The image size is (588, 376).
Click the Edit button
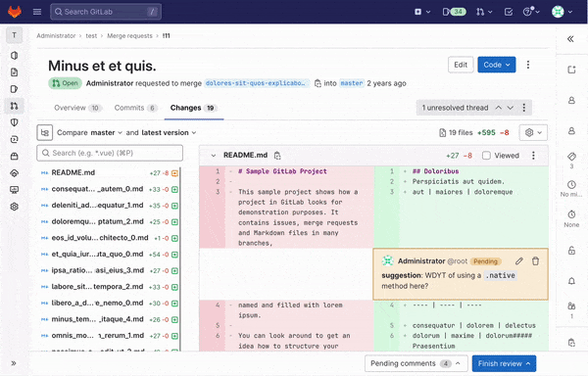[x=461, y=65]
